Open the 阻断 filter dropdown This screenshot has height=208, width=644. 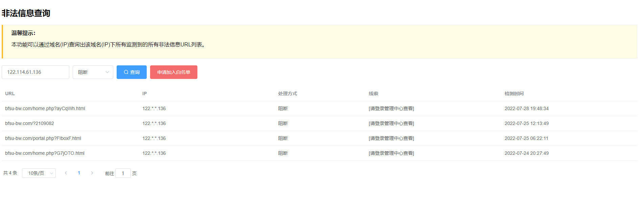point(93,72)
